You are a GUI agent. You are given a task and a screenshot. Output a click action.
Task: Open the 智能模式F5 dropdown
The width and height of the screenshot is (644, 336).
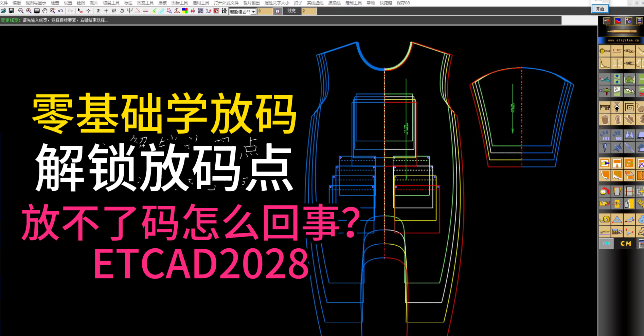[x=253, y=12]
